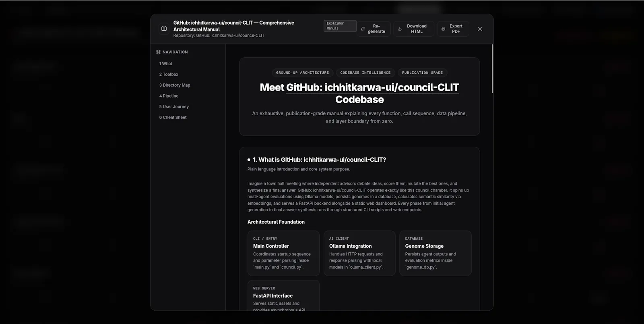Click 'Plain language introduction and core system purpose'
This screenshot has width=644, height=324.
pos(299,169)
